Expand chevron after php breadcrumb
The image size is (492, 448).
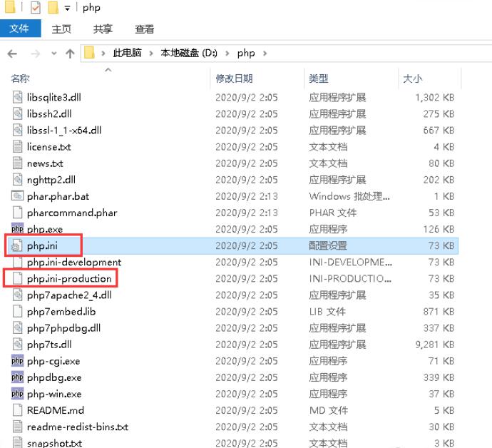[x=265, y=54]
